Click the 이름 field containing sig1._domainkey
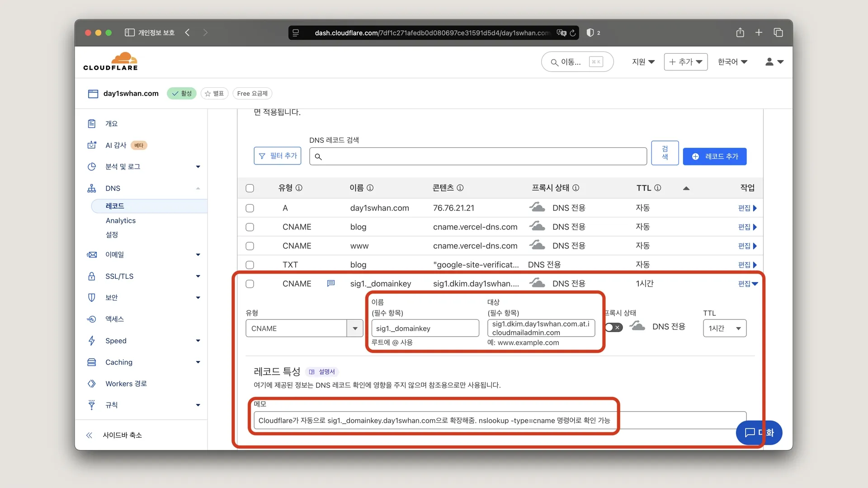Image resolution: width=868 pixels, height=488 pixels. [425, 328]
